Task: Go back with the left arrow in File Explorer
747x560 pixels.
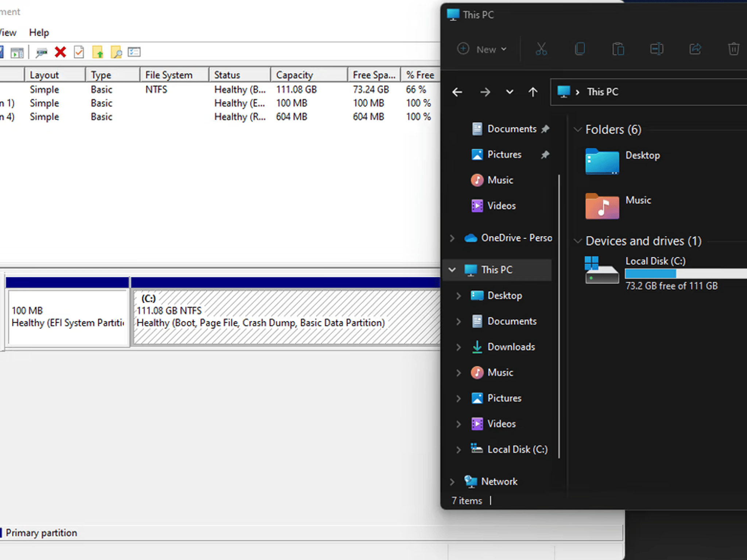Action: (457, 92)
